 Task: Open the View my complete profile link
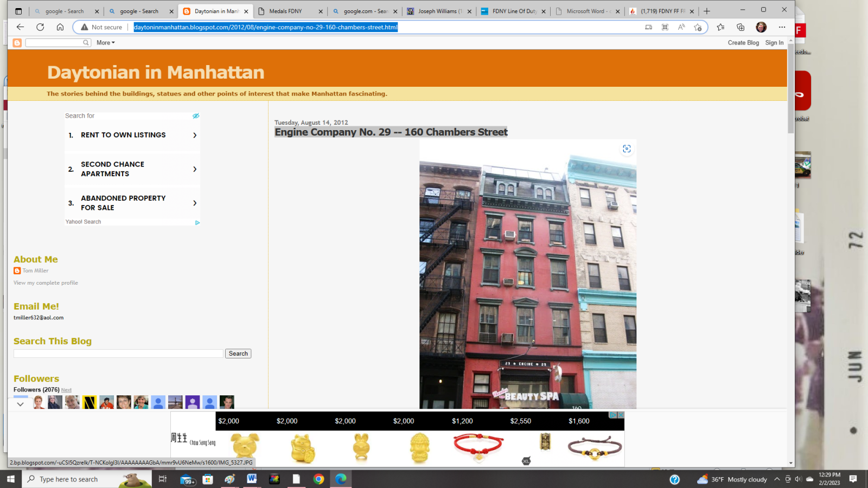tap(46, 283)
